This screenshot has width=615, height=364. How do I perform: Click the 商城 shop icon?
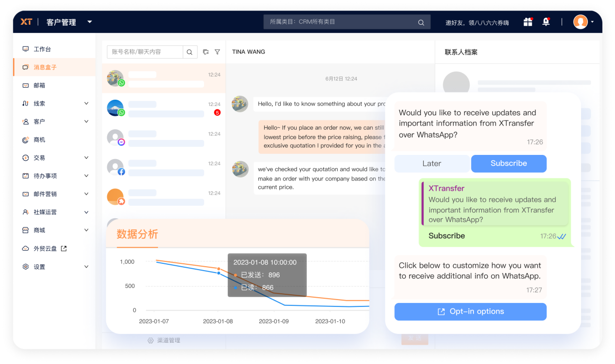(x=26, y=230)
